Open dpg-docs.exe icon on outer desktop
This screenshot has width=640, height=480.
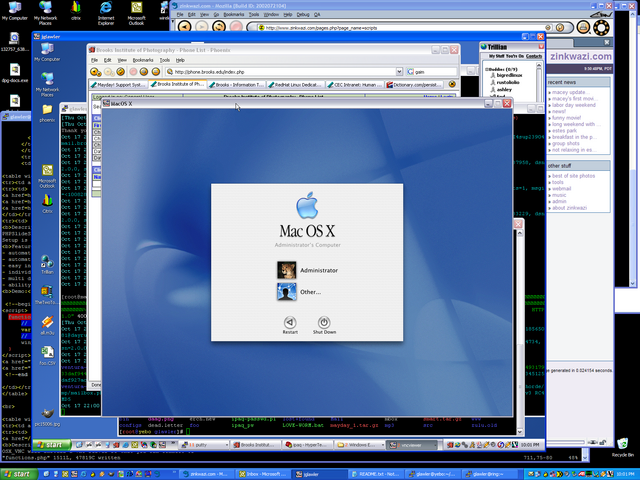(x=15, y=73)
